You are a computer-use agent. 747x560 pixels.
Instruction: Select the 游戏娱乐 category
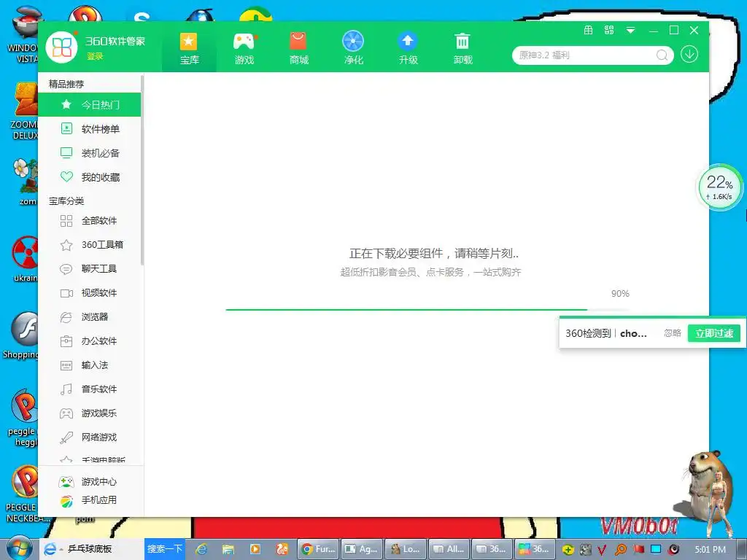[90, 413]
